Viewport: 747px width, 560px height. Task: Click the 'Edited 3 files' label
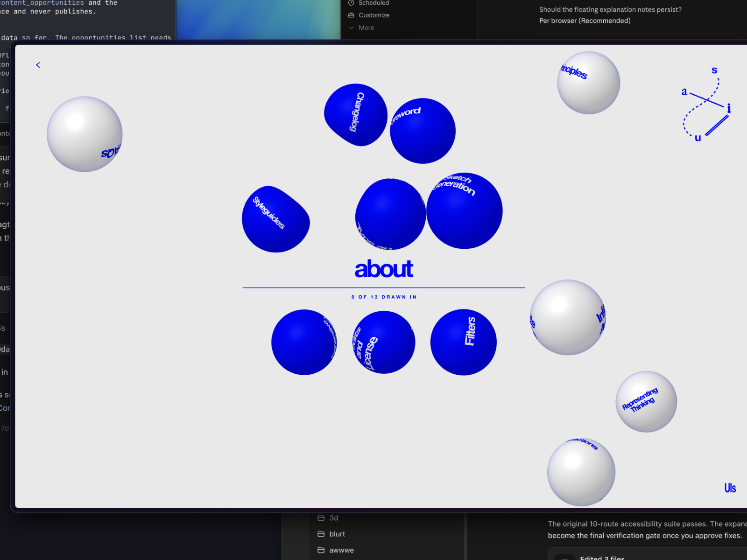click(602, 558)
